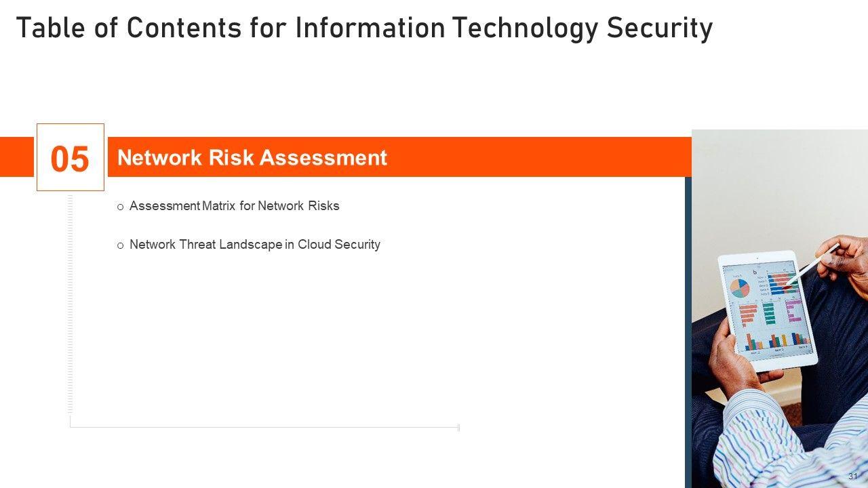Click the slide number 31
This screenshot has height=488, width=868.
(x=852, y=476)
